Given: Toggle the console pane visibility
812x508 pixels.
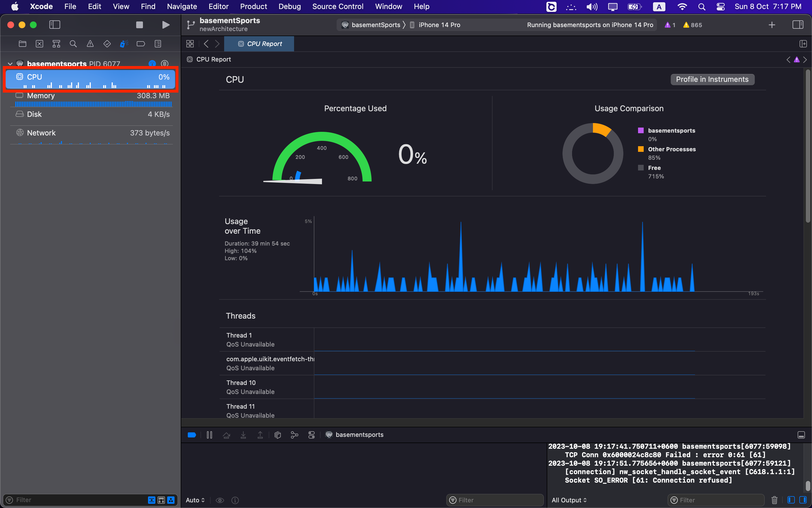Looking at the screenshot, I should [803, 500].
